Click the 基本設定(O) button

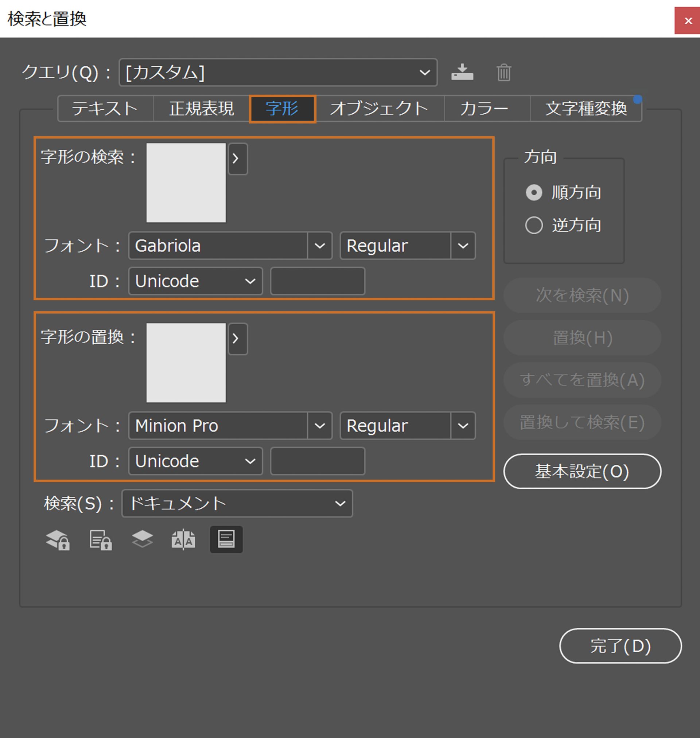tap(582, 471)
